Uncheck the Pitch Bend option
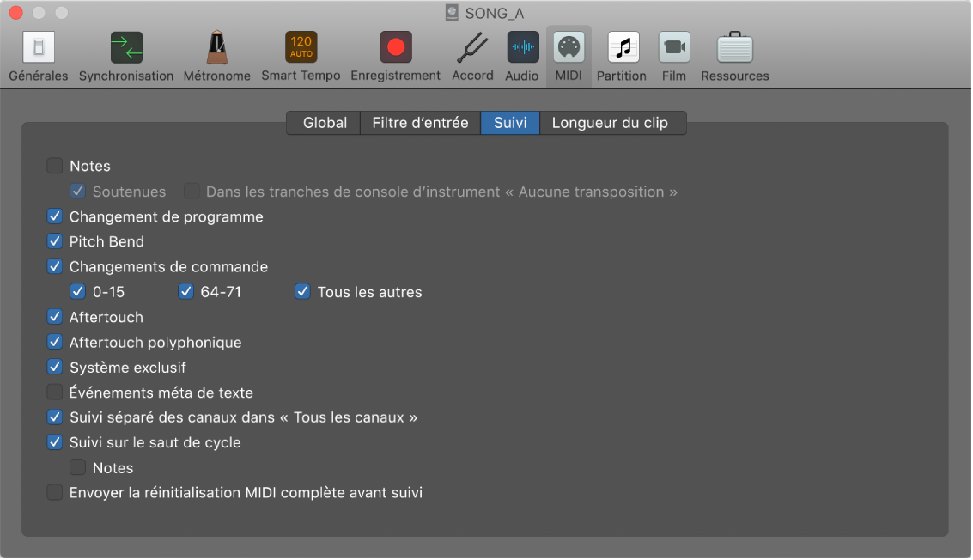 coord(55,240)
